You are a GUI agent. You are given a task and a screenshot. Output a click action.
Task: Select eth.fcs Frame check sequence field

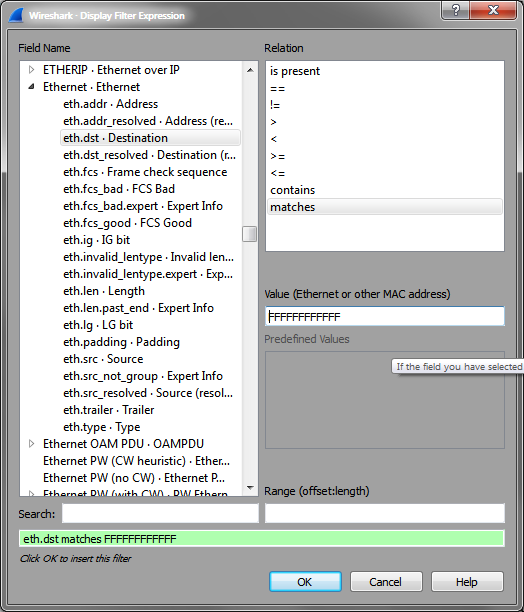pyautogui.click(x=145, y=172)
